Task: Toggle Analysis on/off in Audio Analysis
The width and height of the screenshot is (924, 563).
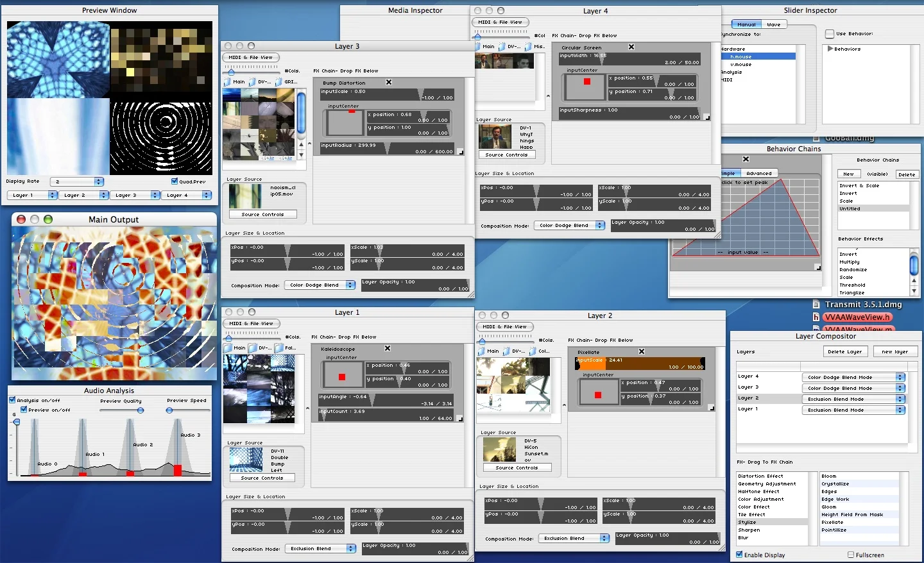Action: 11,400
